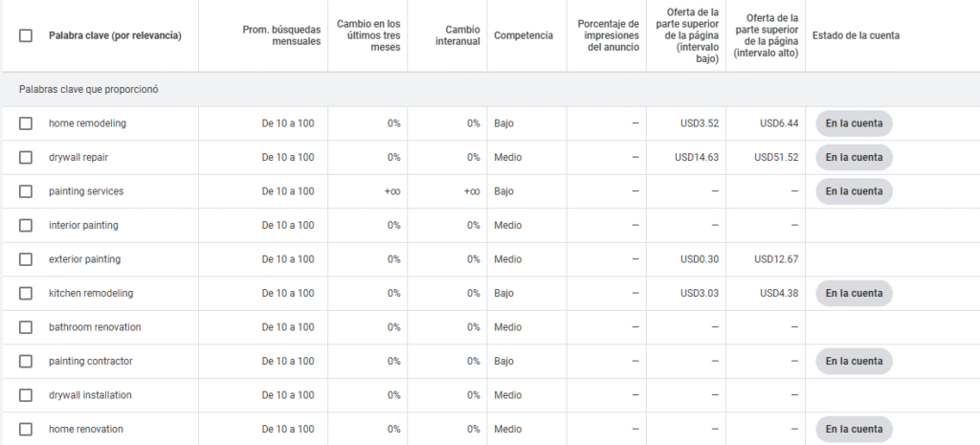Check the box for home remodeling
980x445 pixels.
26,123
